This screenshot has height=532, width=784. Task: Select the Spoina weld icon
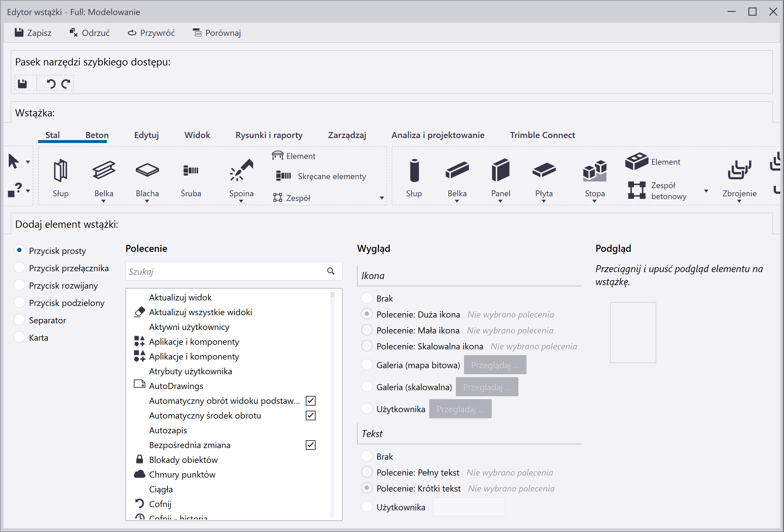tap(241, 170)
